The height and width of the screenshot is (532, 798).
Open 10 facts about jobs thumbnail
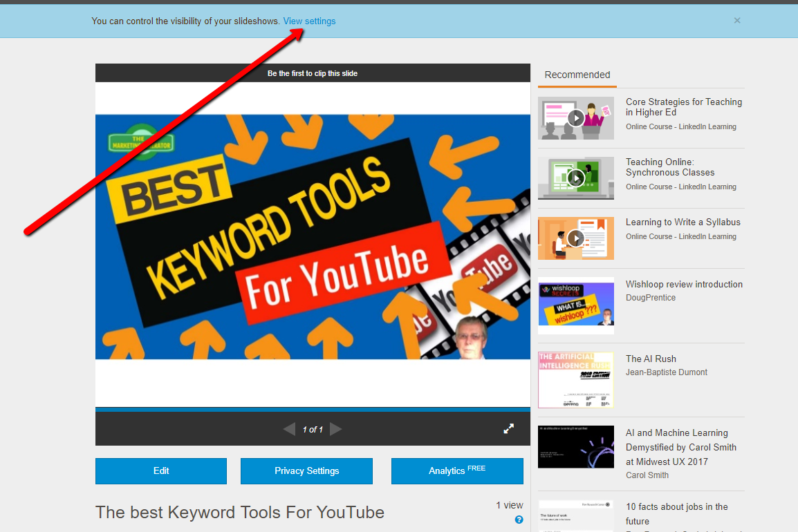(x=575, y=515)
